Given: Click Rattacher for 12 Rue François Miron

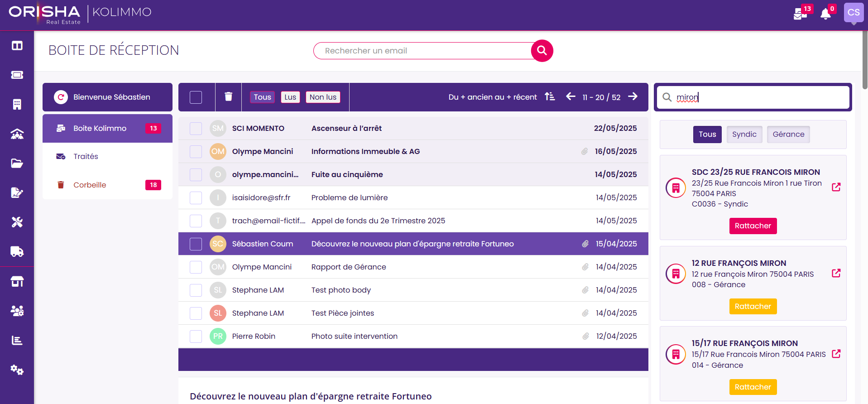Looking at the screenshot, I should click(x=753, y=307).
